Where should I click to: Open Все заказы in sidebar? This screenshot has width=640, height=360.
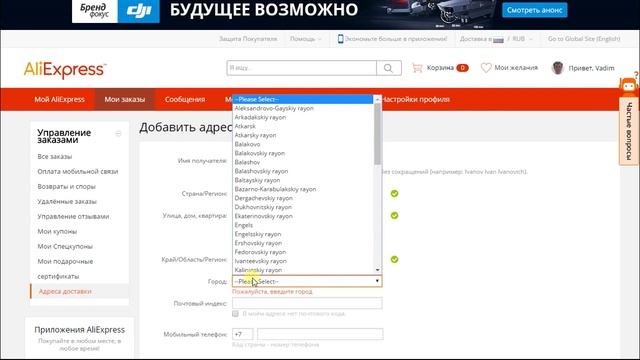click(55, 157)
